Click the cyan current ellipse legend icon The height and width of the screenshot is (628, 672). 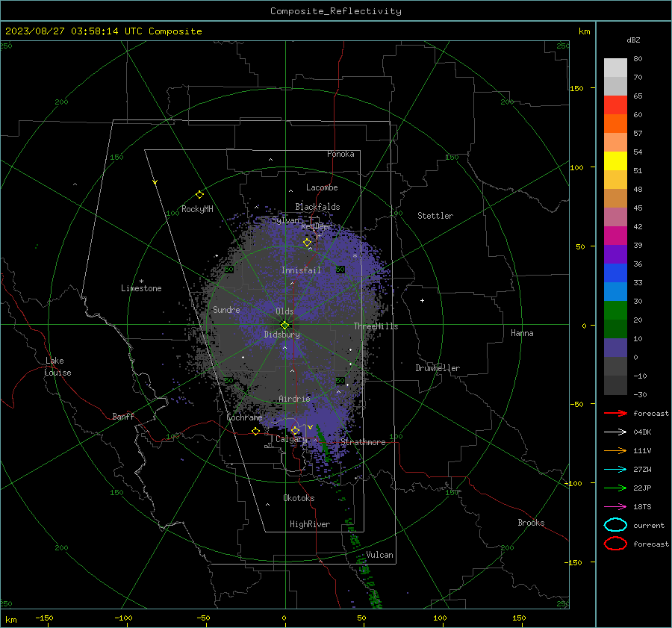tap(615, 525)
